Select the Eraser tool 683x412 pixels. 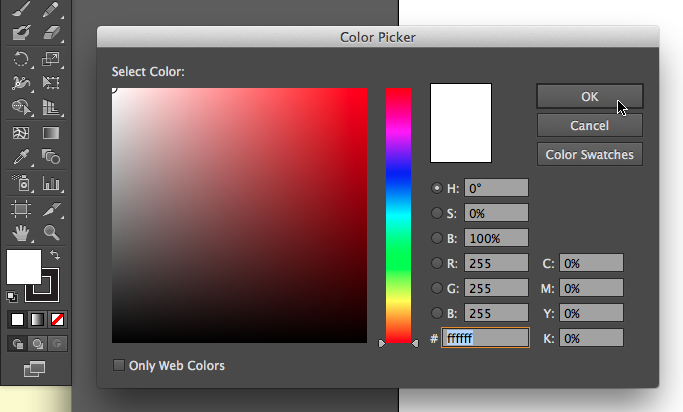click(51, 32)
